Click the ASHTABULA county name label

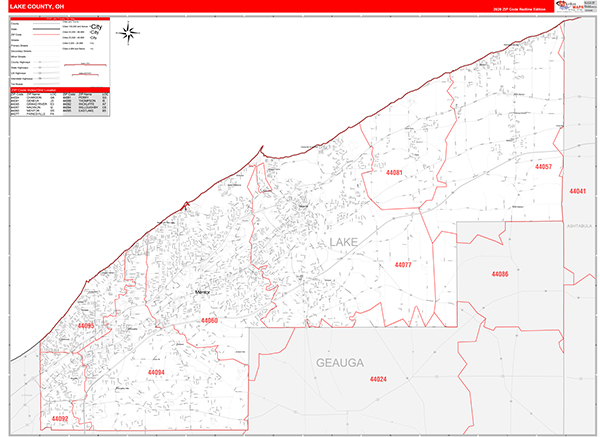click(579, 226)
